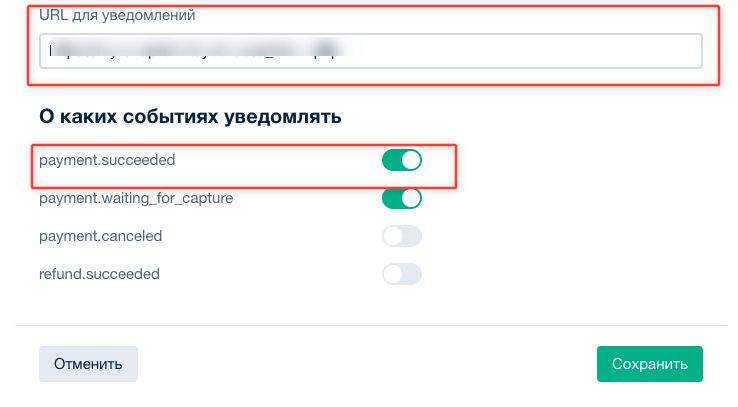This screenshot has height=407, width=738.
Task: Click the grey track of the payment.canceled switch
Action: click(411, 237)
